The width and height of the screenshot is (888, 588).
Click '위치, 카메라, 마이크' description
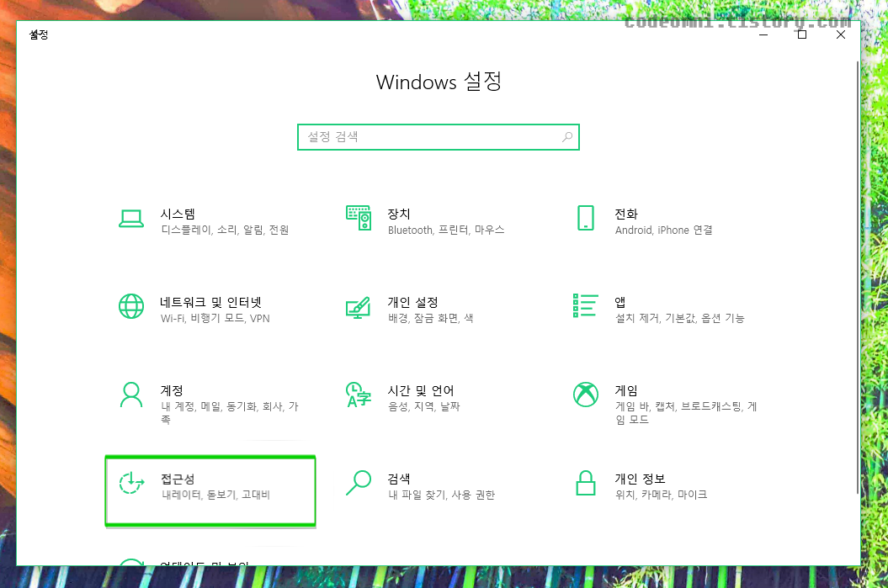click(x=661, y=495)
